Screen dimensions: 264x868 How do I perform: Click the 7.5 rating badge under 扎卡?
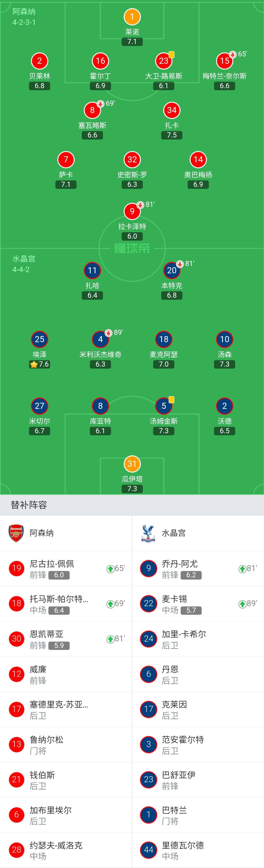pyautogui.click(x=172, y=135)
